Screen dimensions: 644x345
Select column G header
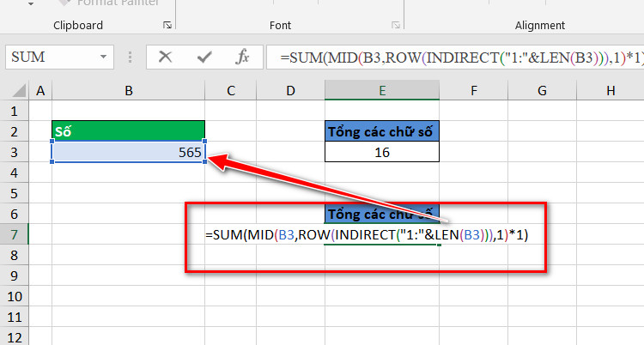542,91
